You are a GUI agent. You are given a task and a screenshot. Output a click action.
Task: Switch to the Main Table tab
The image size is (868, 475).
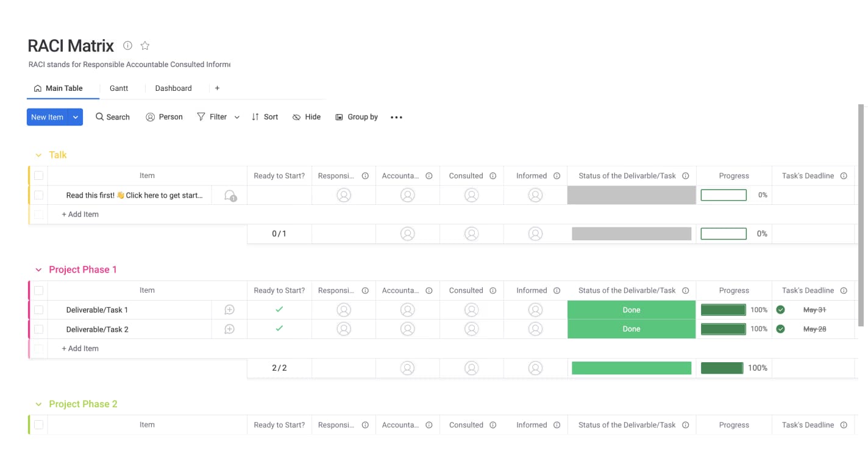(x=59, y=88)
